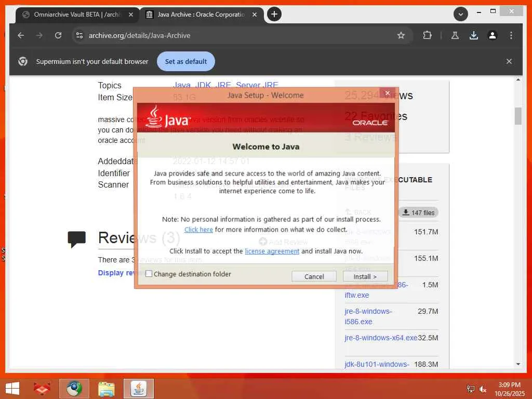Open a new browser tab
Viewport: 532px width, 399px height.
click(274, 14)
